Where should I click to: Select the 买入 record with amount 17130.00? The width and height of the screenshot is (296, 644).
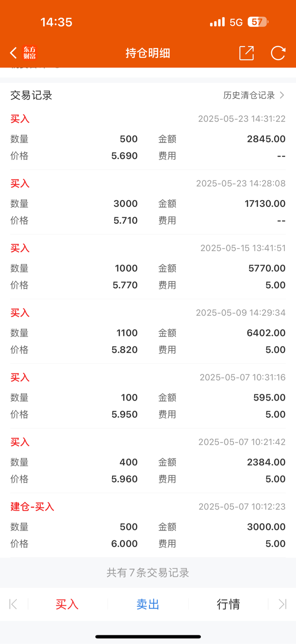point(148,202)
